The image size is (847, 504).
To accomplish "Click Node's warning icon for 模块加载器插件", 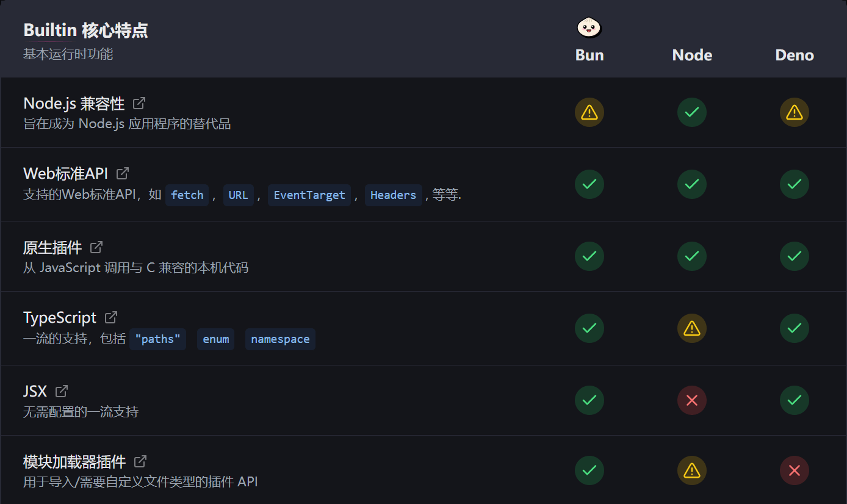I will (x=691, y=470).
